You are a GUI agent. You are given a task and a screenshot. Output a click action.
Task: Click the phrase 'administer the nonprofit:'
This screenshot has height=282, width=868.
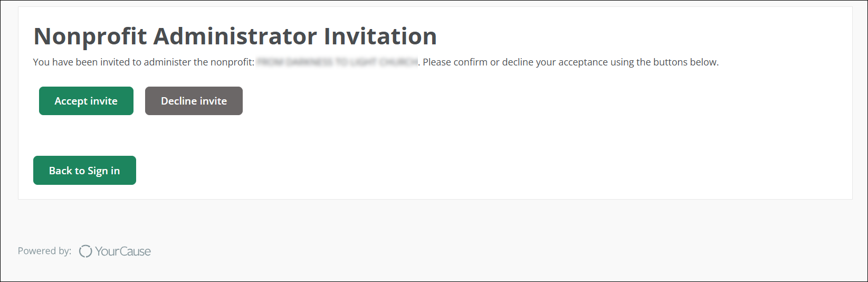click(199, 62)
